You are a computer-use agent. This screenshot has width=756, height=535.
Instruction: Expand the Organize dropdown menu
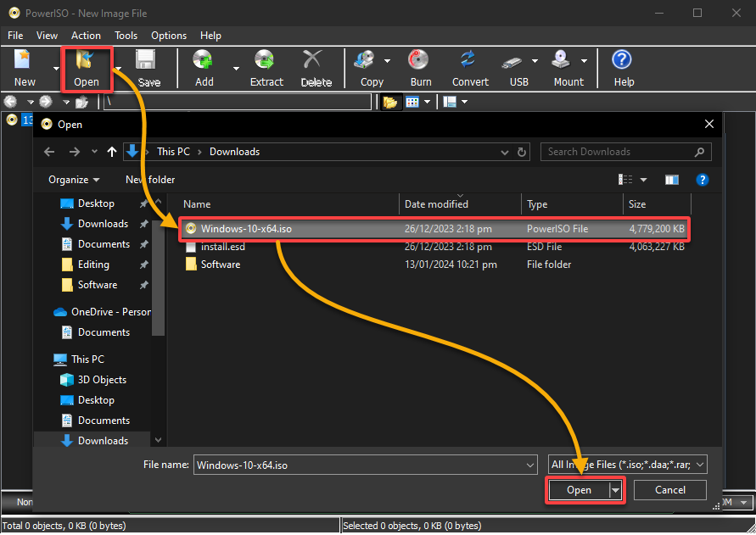coord(74,180)
